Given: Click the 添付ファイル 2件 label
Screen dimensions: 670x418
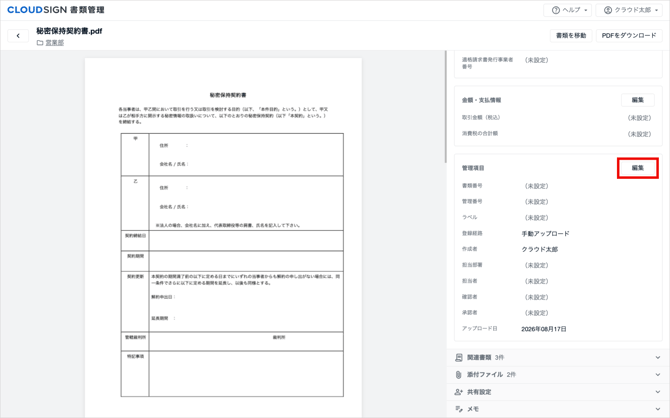Looking at the screenshot, I should (491, 375).
